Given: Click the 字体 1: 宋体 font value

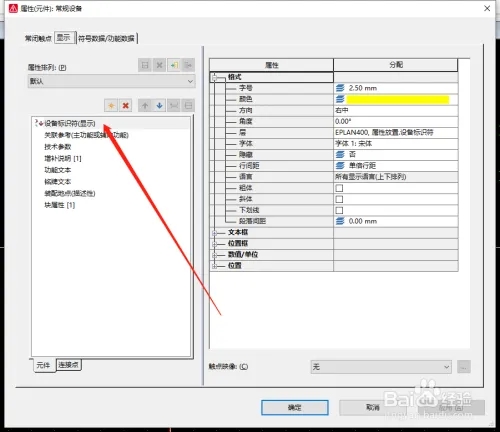Looking at the screenshot, I should pyautogui.click(x=353, y=144).
